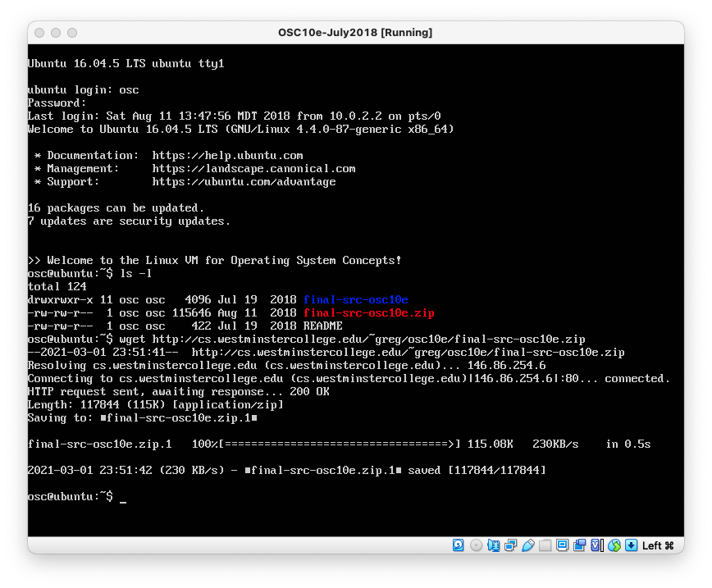The image size is (712, 588).
Task: Click the 'Password:' prompt line
Action: point(57,103)
